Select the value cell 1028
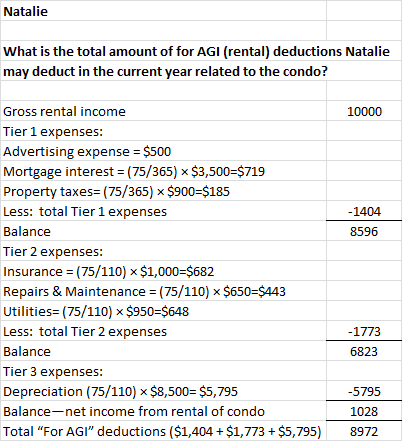This screenshot has height=441, width=402. pyautogui.click(x=364, y=411)
